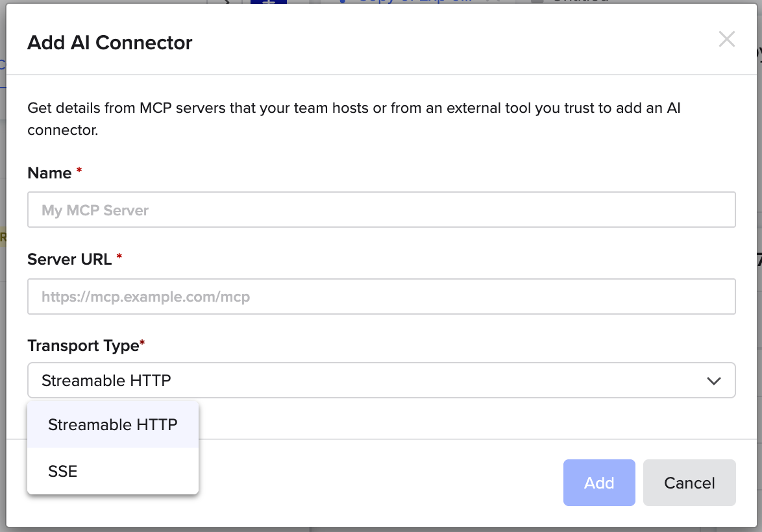The width and height of the screenshot is (762, 532).
Task: Open the Transport Type combo box
Action: coord(381,380)
